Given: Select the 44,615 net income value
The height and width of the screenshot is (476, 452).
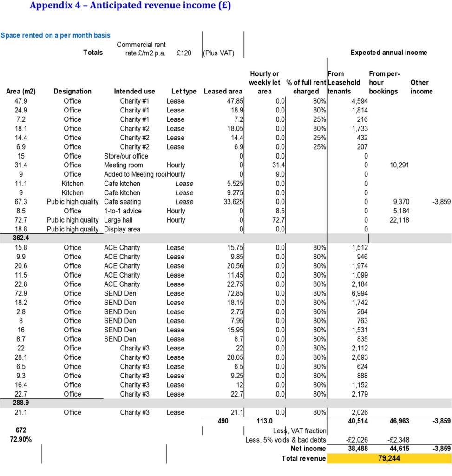Looking at the screenshot, I should click(399, 449).
